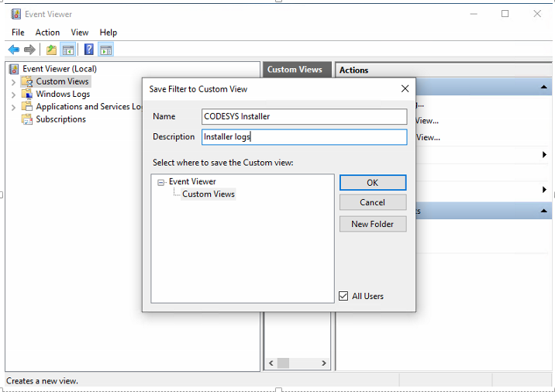
Task: Select the Subscriptions node in the tree
Action: click(60, 119)
